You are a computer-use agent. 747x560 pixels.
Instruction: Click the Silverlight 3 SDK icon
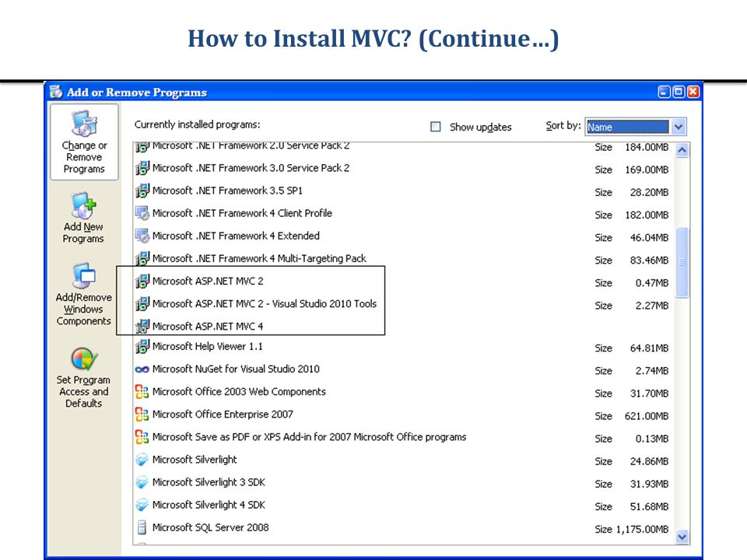pyautogui.click(x=142, y=482)
